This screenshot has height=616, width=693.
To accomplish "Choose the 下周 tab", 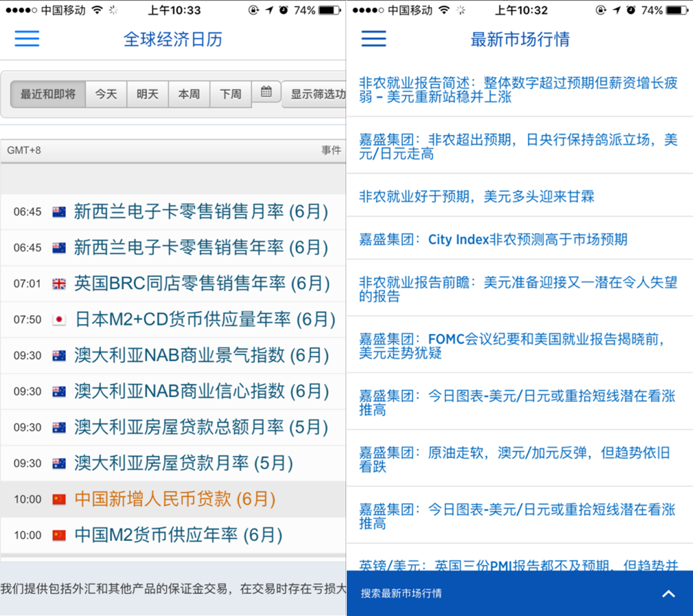I will (231, 94).
